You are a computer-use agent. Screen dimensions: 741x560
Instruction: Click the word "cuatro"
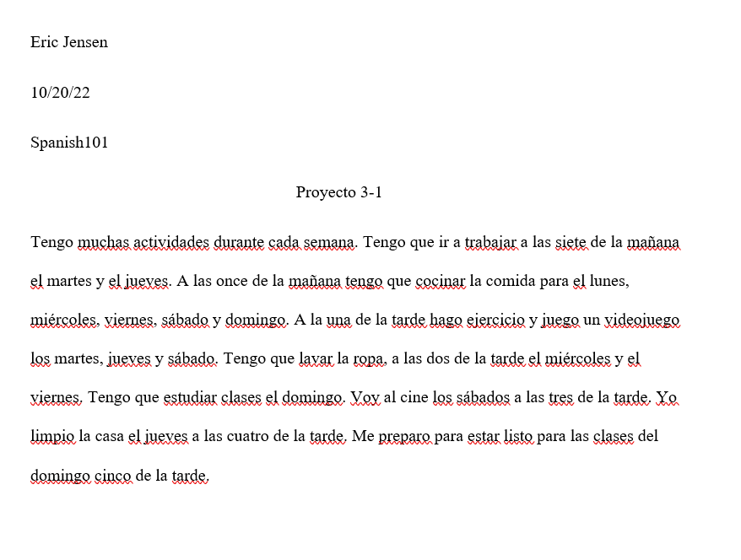(x=247, y=436)
